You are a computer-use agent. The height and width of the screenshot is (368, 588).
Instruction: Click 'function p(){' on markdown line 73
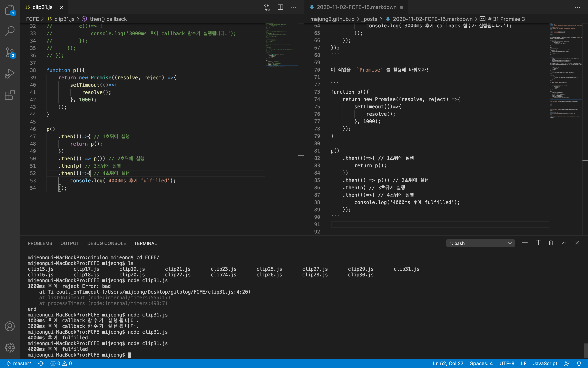point(350,92)
